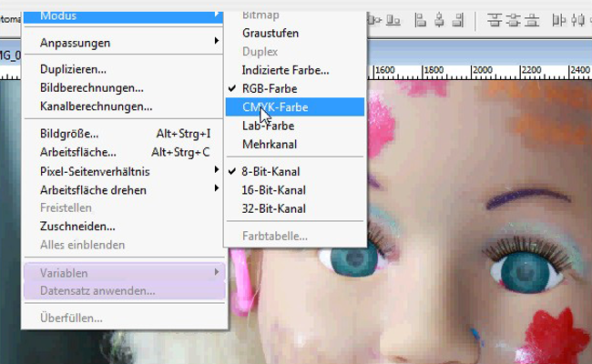Viewport: 592px width, 364px height.
Task: Click the distribute top edges icon
Action: tap(495, 20)
